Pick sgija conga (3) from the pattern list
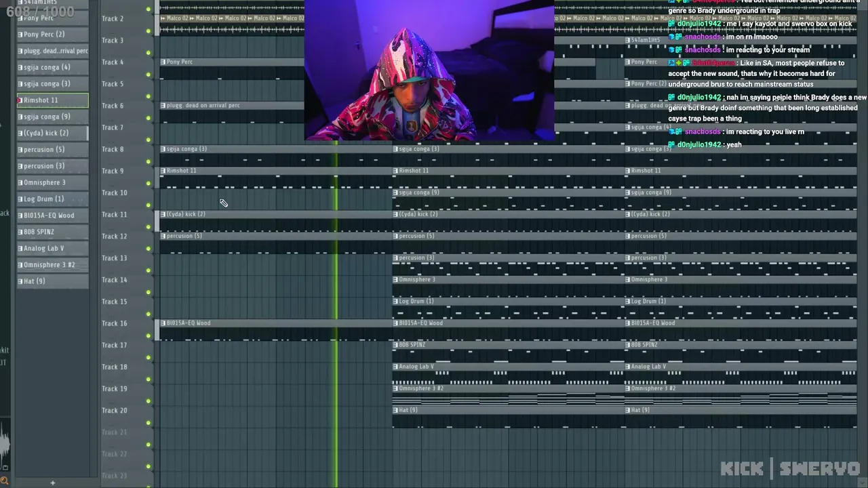868x488 pixels. (x=53, y=84)
